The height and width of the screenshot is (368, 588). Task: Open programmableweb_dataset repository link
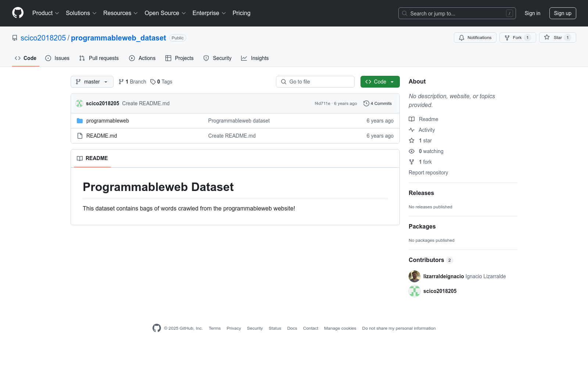coord(118,38)
